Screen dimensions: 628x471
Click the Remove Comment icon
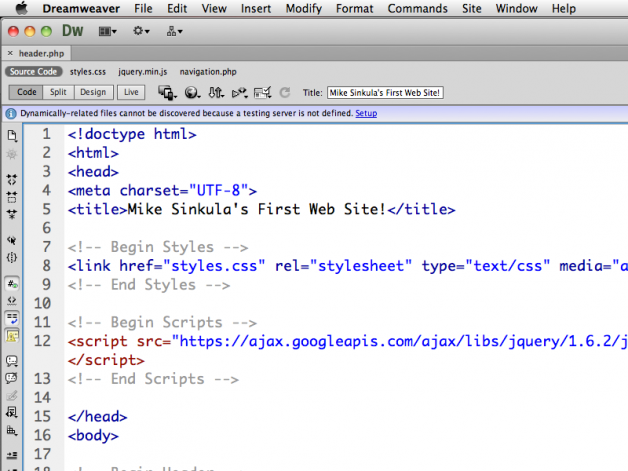[x=12, y=378]
